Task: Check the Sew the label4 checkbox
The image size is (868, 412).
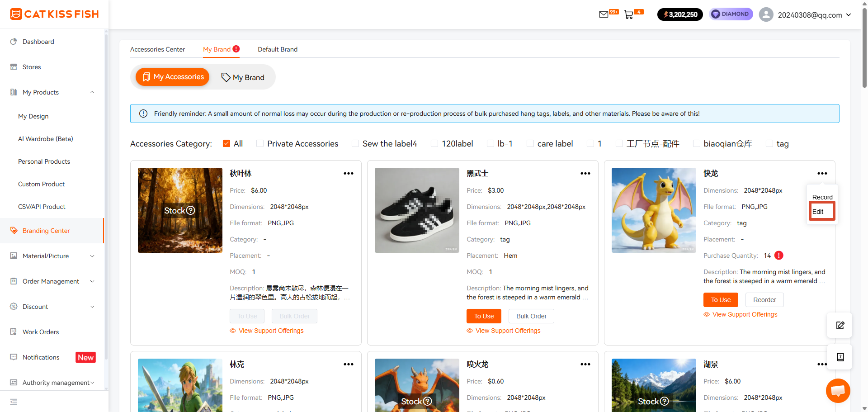Action: click(355, 143)
